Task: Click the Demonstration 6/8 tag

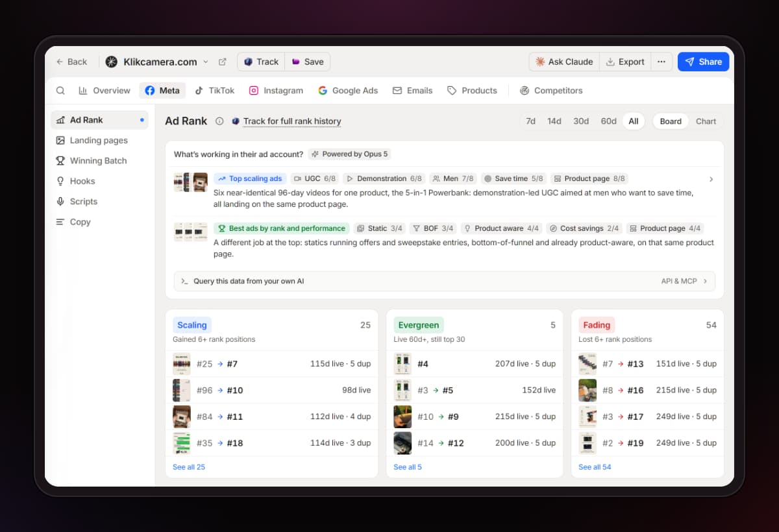Action: coord(384,178)
